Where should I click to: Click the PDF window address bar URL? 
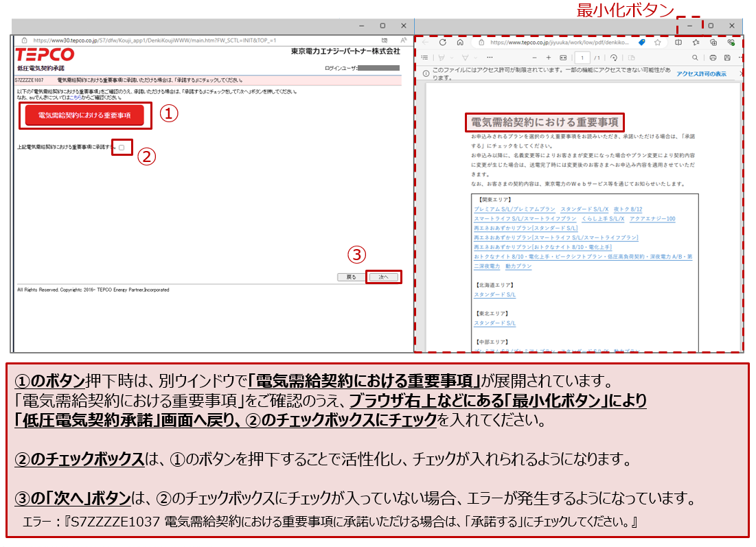[x=560, y=43]
